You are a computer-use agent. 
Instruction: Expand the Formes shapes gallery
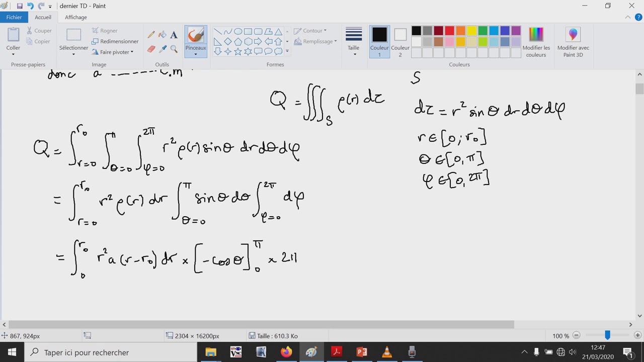(x=287, y=51)
